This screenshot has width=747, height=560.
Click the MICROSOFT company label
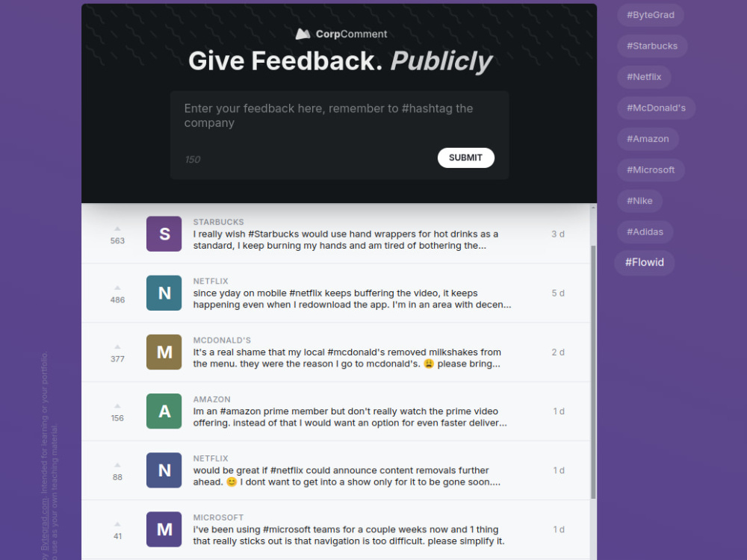coord(218,517)
